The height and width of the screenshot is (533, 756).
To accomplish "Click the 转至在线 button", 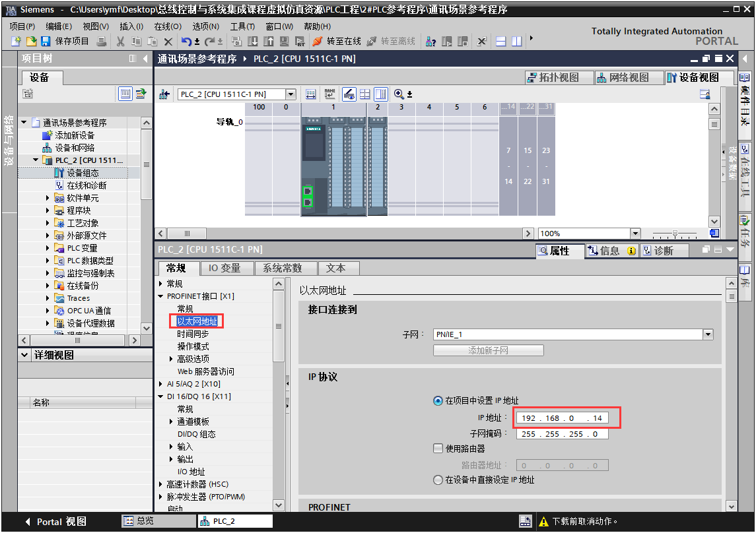I will point(337,42).
